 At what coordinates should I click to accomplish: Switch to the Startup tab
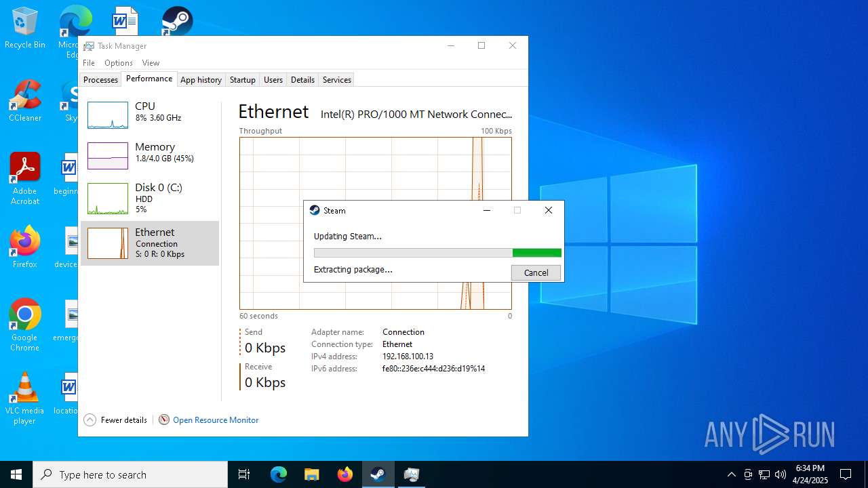[x=242, y=80]
